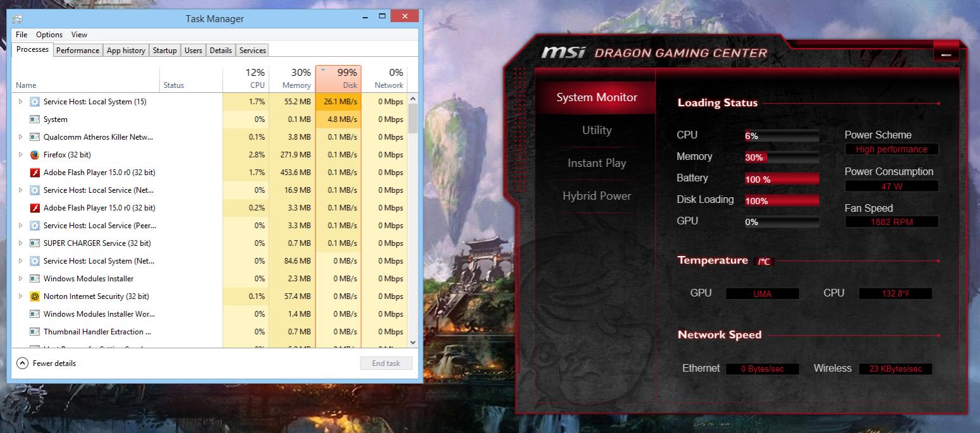Click the Adobe Flash Player icon using 453.6 MB
The height and width of the screenshot is (433, 980).
coord(35,173)
